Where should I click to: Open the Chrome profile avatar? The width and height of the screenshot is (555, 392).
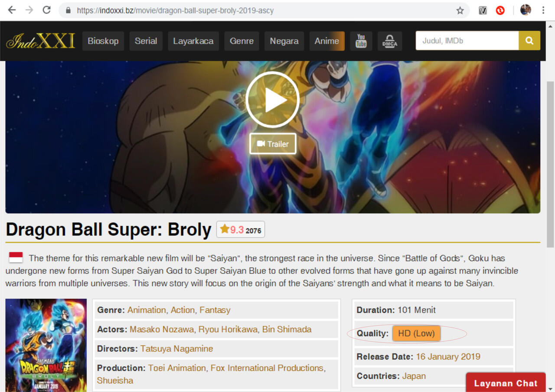click(x=526, y=10)
